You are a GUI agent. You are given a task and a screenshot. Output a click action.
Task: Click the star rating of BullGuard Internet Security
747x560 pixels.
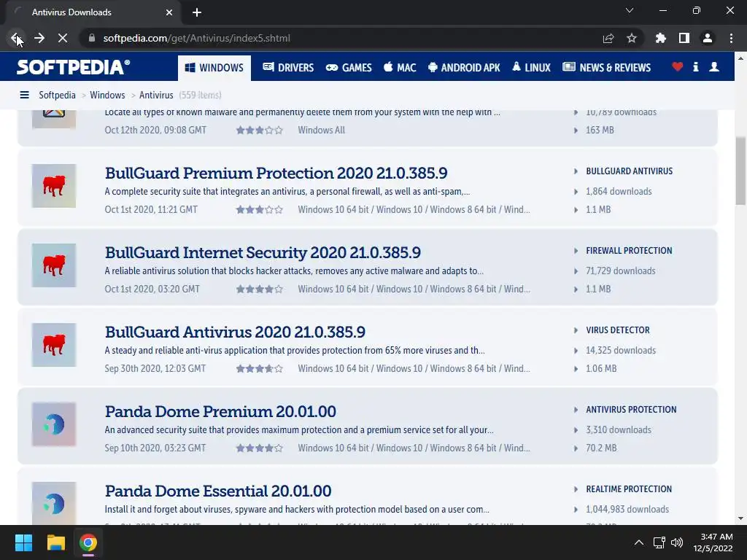tap(260, 289)
